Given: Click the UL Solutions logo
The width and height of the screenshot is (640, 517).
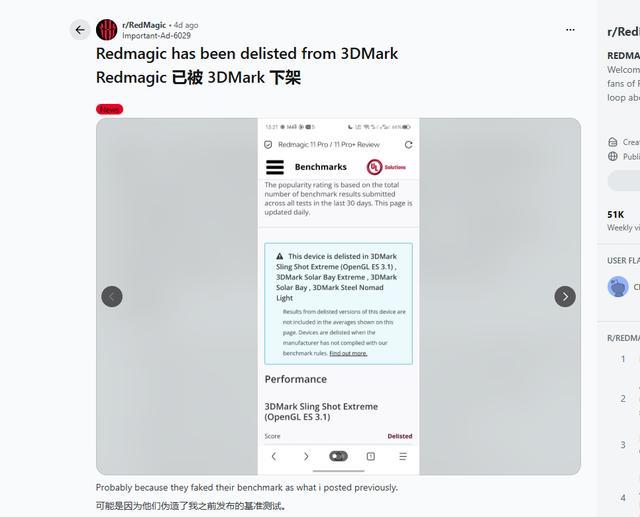Looking at the screenshot, I should point(386,167).
